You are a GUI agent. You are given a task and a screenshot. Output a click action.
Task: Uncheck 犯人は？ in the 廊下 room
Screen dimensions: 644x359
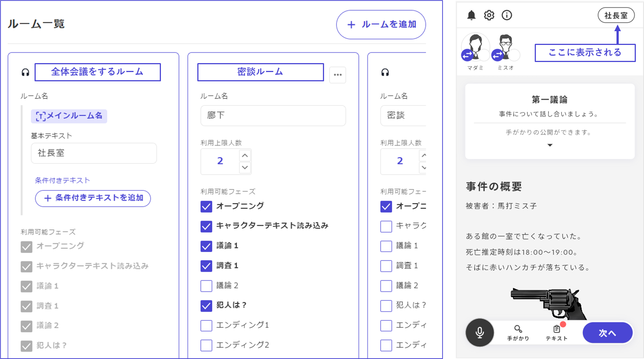tap(206, 306)
